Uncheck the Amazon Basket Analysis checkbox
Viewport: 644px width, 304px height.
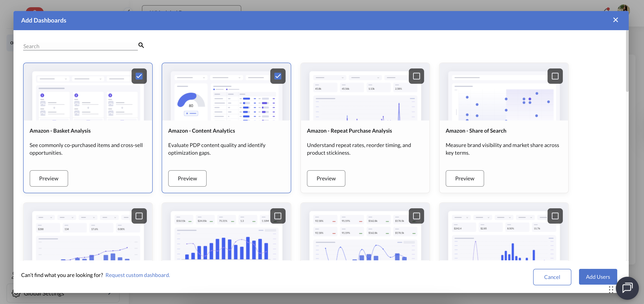pos(139,76)
